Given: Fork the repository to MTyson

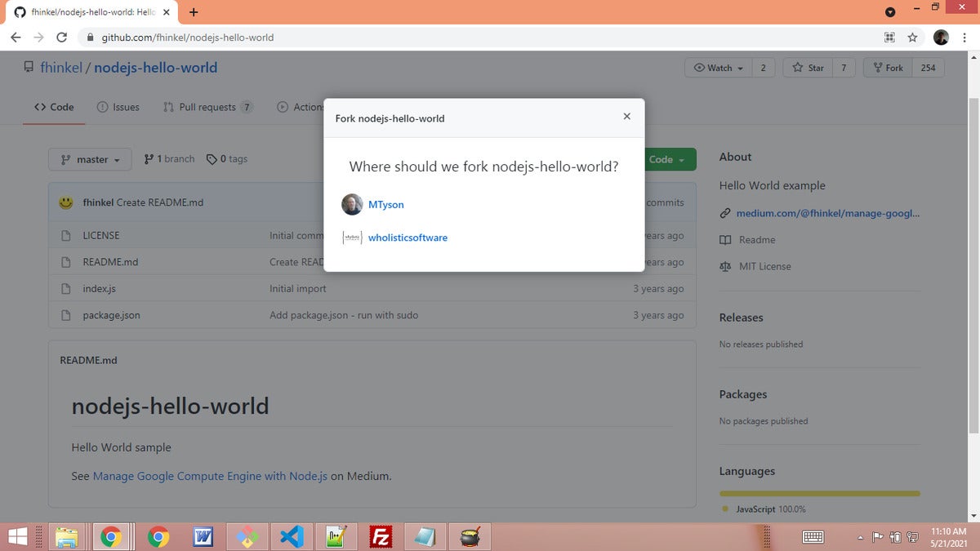Looking at the screenshot, I should tap(385, 205).
